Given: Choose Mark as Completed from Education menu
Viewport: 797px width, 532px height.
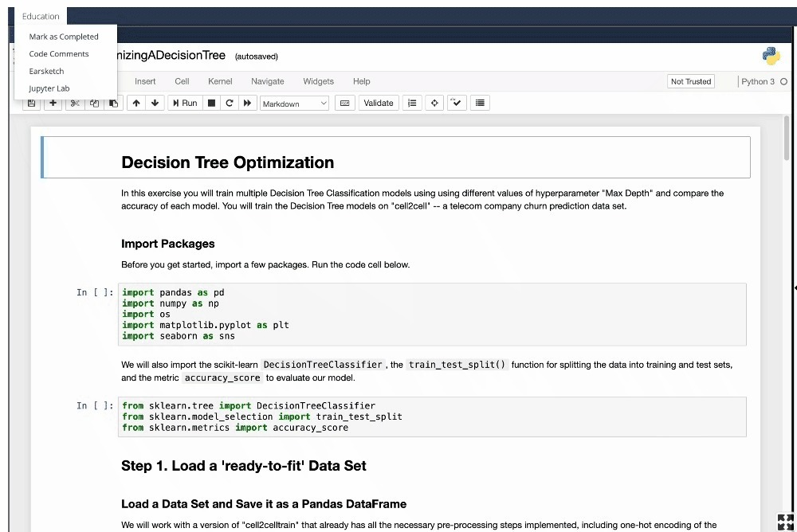Looking at the screenshot, I should pos(64,37).
